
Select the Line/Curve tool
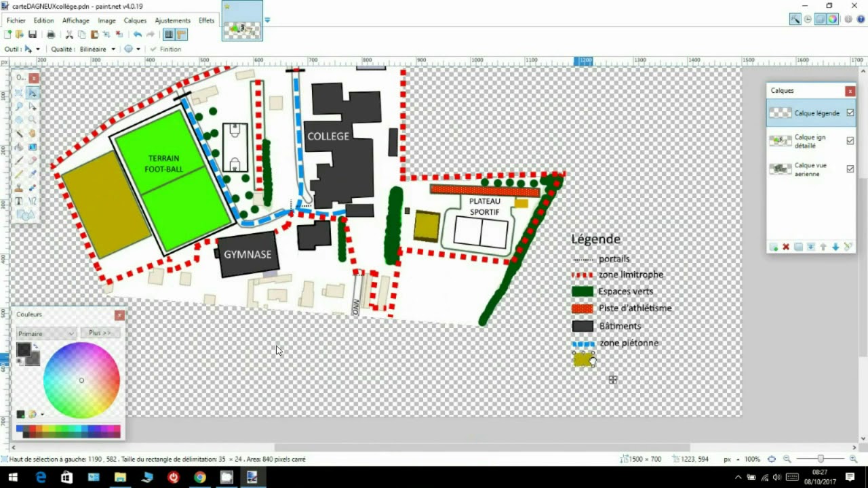click(x=33, y=201)
